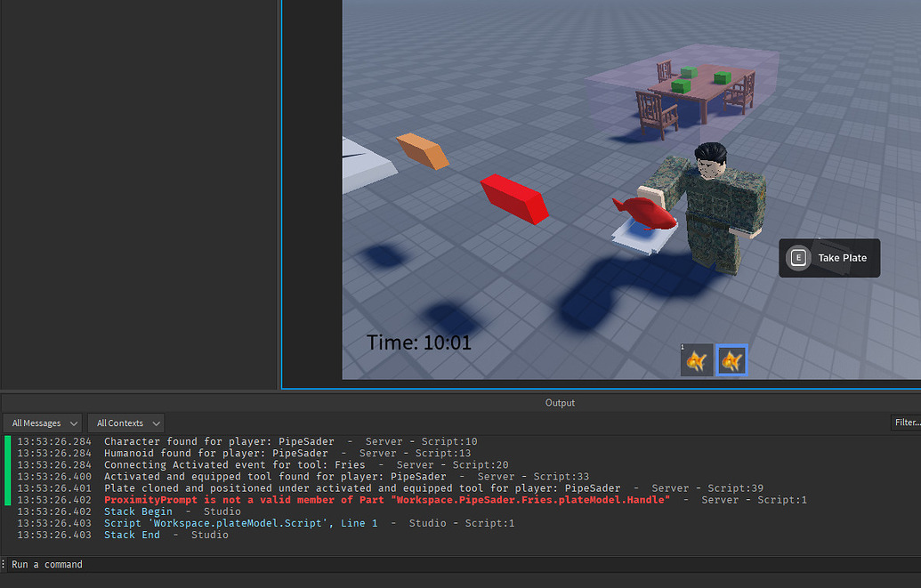The image size is (921, 588).
Task: Open the All Messages dropdown
Action: tap(42, 423)
